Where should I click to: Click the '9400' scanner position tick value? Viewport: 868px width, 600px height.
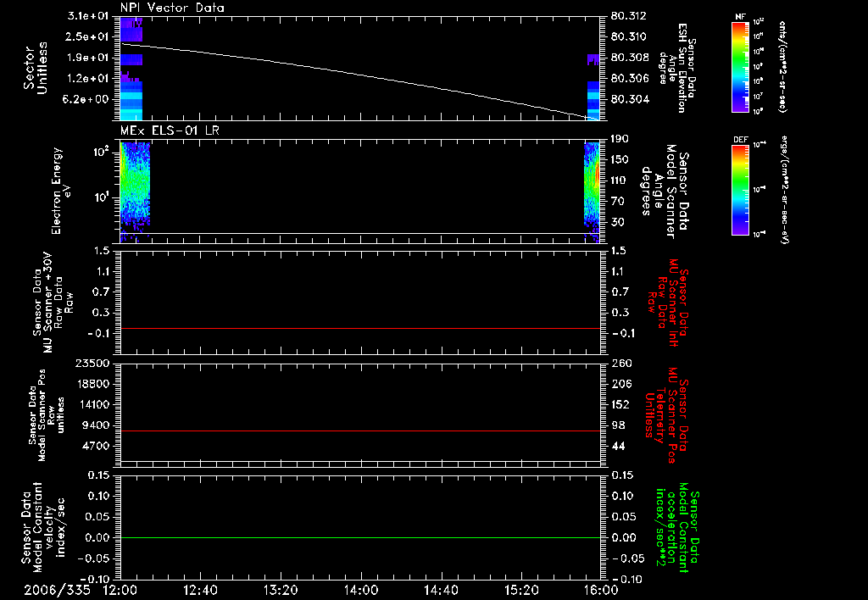(x=95, y=425)
